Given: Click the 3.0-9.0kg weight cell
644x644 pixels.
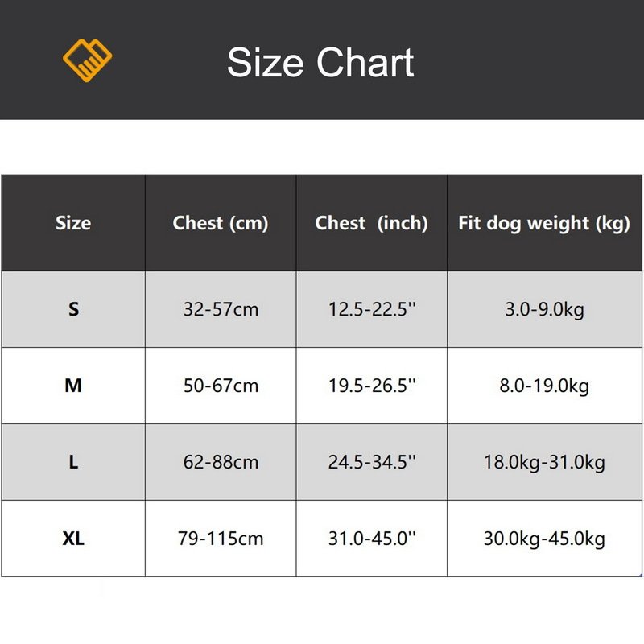Looking at the screenshot, I should [544, 309].
